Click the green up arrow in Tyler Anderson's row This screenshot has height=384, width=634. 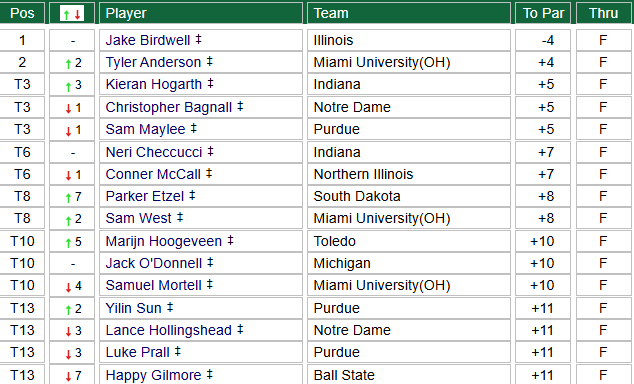(68, 63)
